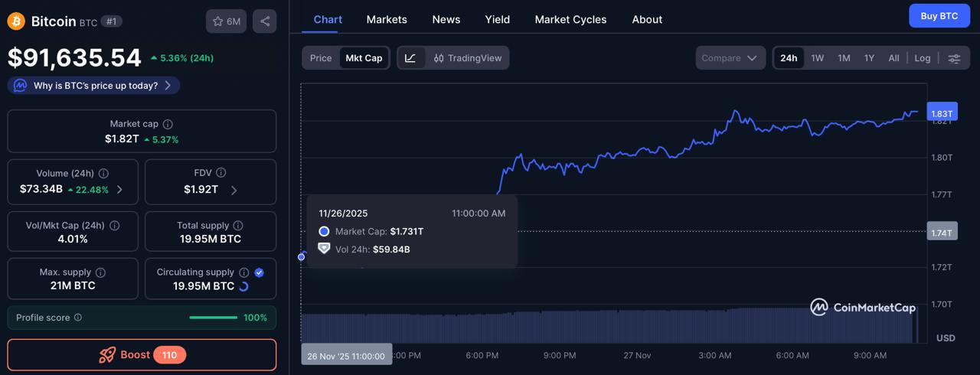Toggle the Log scale option
Viewport: 980px width, 375px height.
coord(923,58)
